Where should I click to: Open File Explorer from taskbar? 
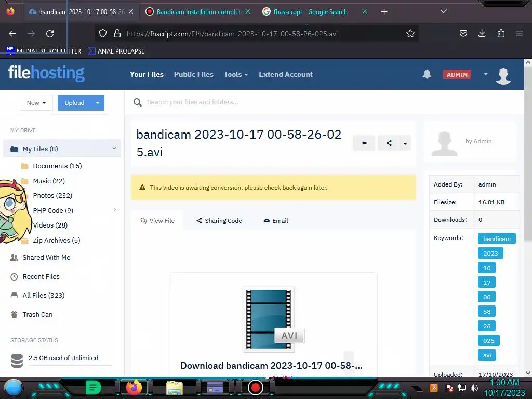pyautogui.click(x=175, y=388)
